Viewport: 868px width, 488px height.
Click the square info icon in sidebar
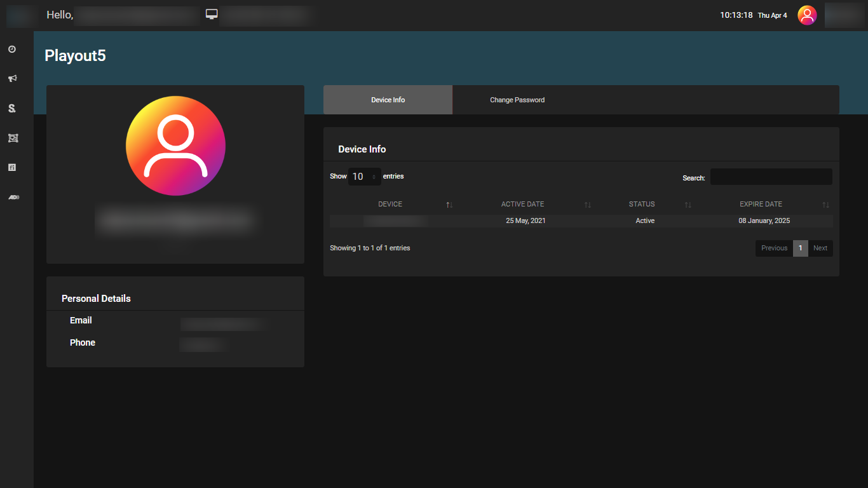[12, 167]
